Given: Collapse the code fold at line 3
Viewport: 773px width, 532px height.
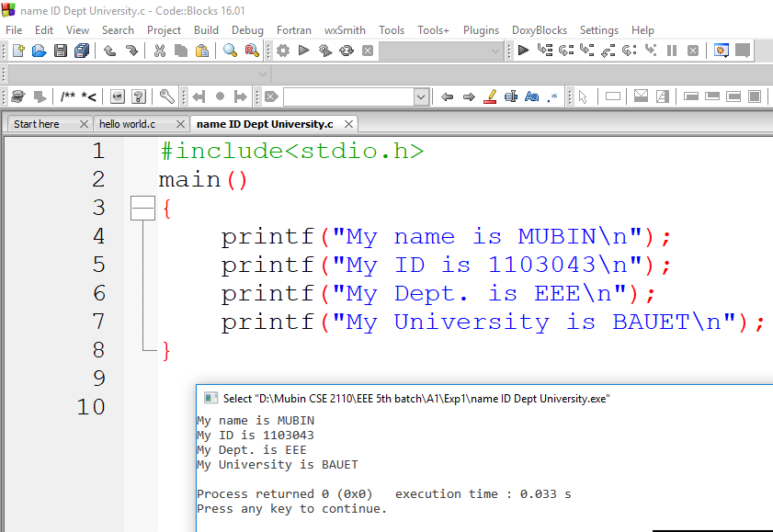Looking at the screenshot, I should 143,208.
